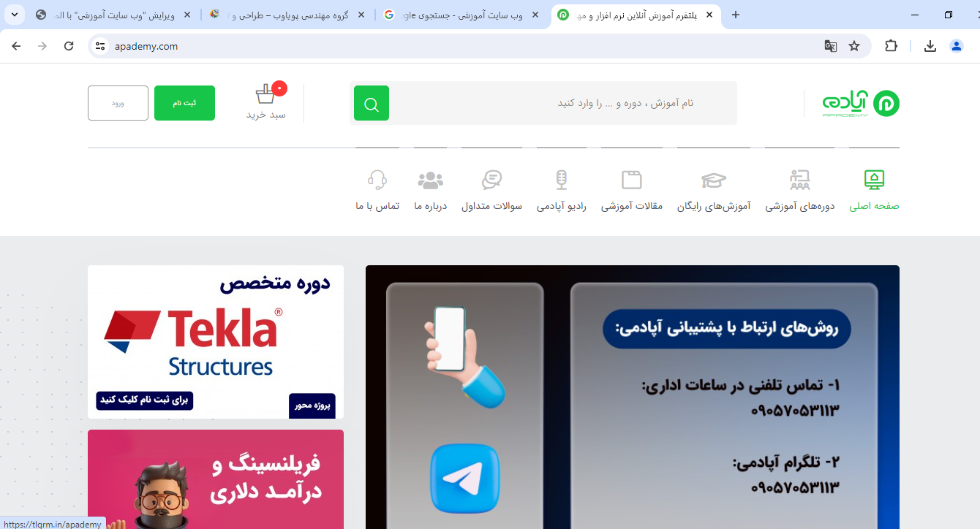Open the Chrome tab search dropdown arrow

14,15
